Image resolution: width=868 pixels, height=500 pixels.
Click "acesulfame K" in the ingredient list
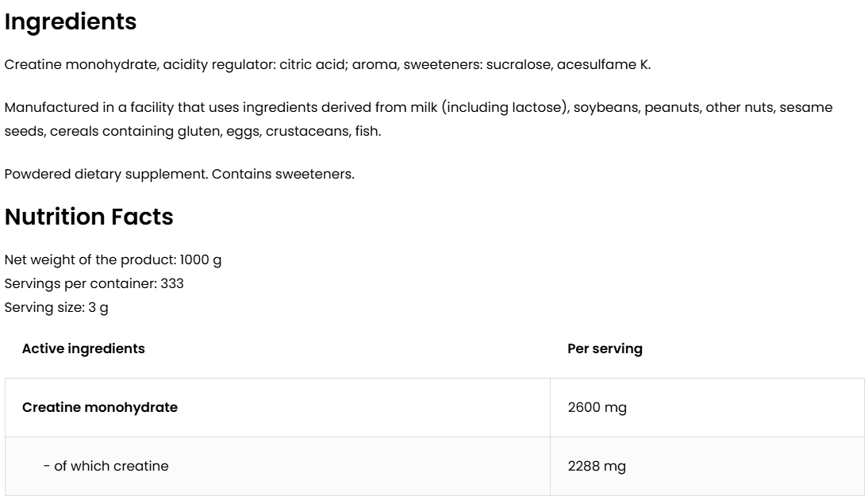(603, 65)
